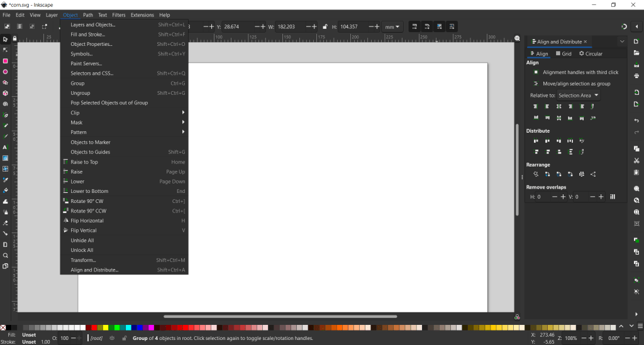This screenshot has width=644, height=345.
Task: Toggle scale stroke width with objects
Action: click(x=414, y=26)
